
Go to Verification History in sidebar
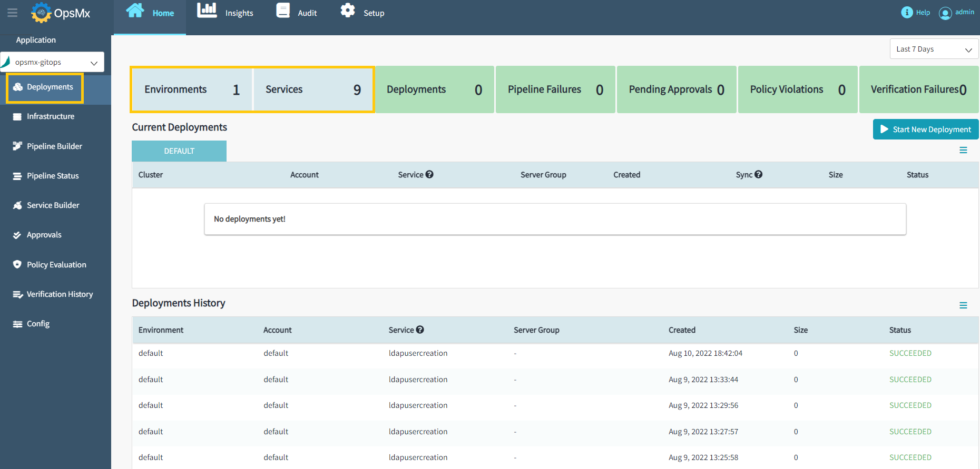pyautogui.click(x=60, y=294)
